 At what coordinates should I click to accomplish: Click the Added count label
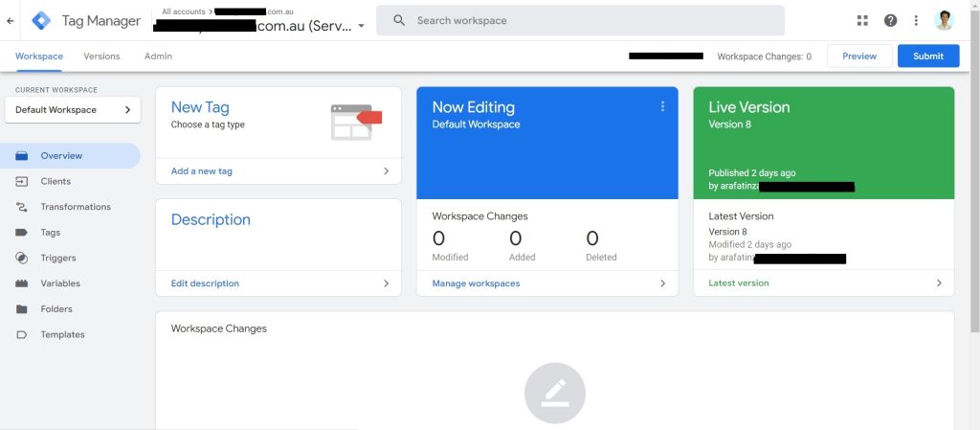(x=522, y=258)
